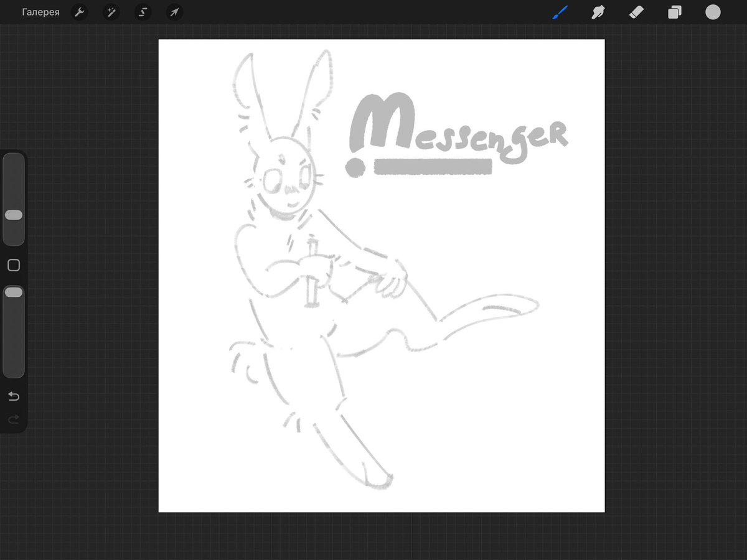
Task: Redo the last undone stroke
Action: tap(14, 420)
